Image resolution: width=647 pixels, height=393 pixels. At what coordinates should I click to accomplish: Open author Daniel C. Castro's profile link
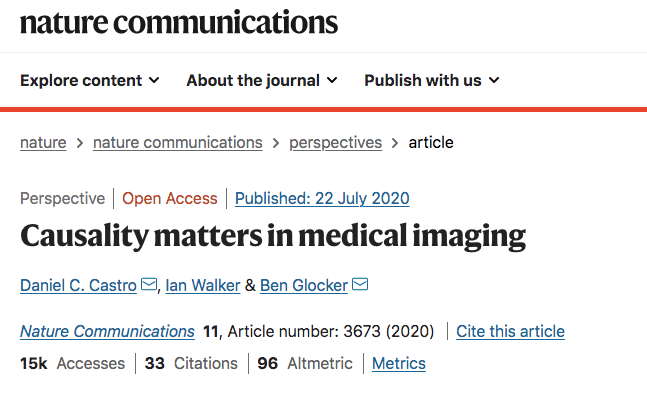[78, 285]
